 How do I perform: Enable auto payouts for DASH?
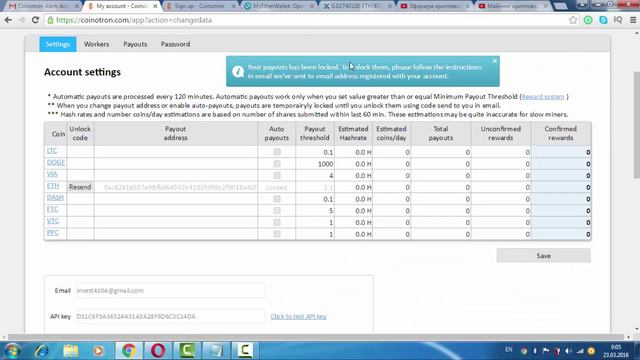[x=277, y=199]
